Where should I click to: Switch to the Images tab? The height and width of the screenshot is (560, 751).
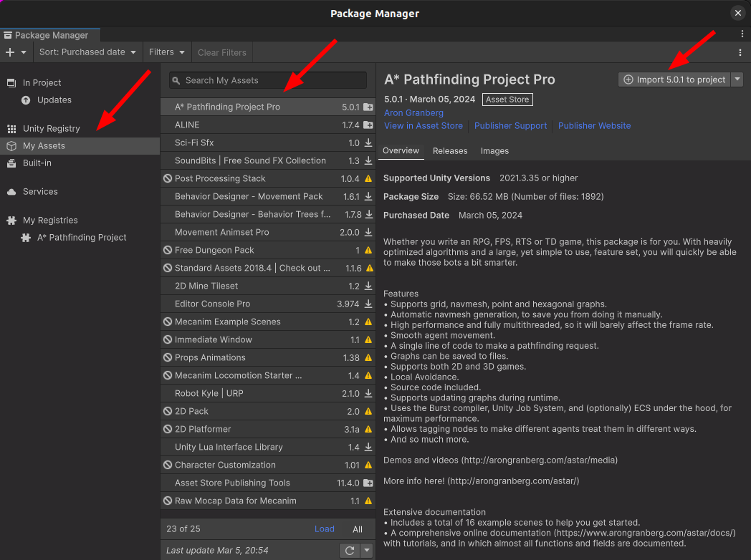(x=494, y=151)
